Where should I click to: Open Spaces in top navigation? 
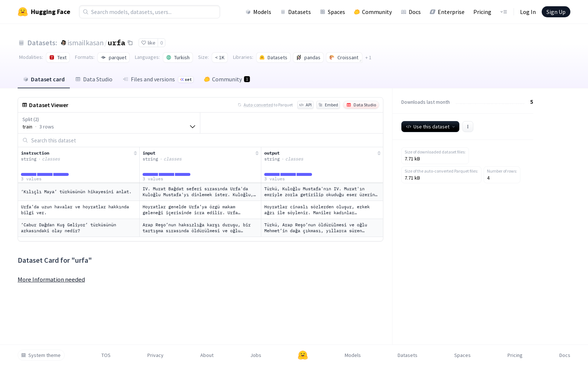332,12
